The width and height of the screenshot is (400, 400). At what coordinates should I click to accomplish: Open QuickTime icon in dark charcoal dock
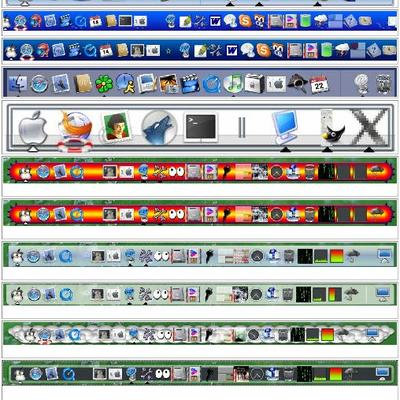pos(69,374)
